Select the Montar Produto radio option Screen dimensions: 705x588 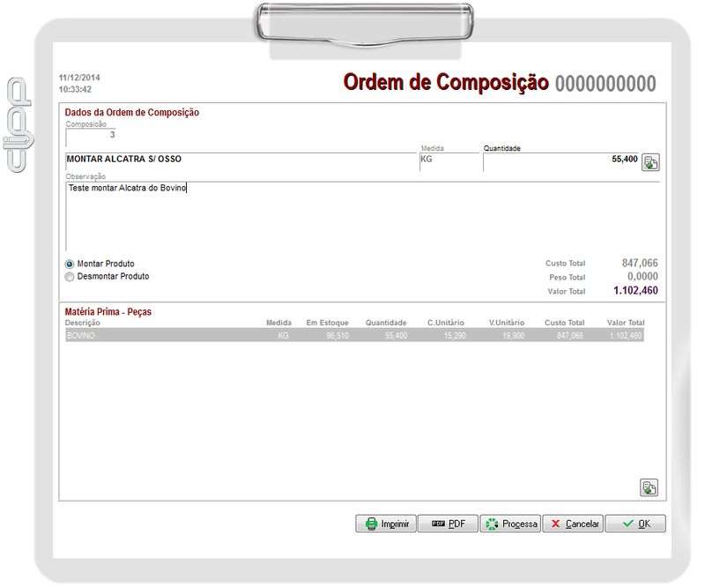[70, 264]
